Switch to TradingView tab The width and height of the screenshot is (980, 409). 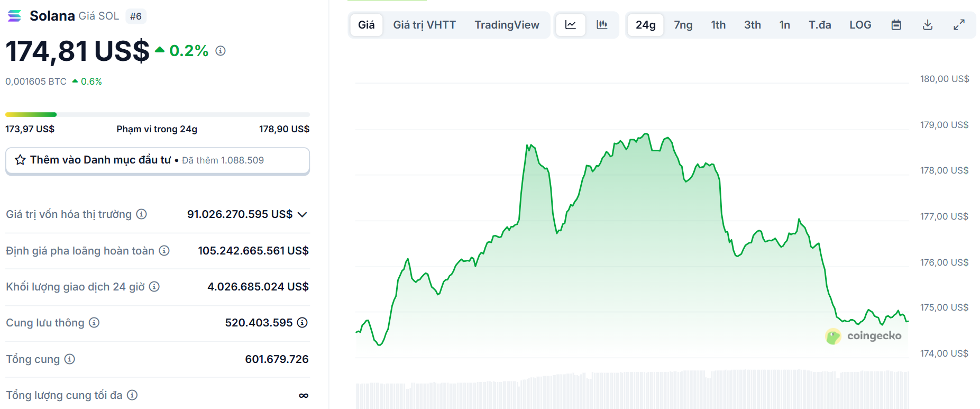point(507,25)
